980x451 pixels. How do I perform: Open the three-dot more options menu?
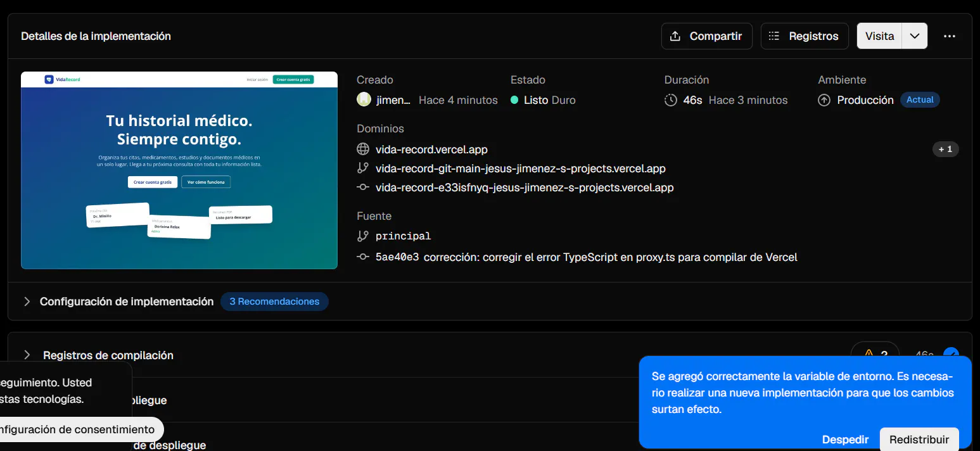(949, 36)
